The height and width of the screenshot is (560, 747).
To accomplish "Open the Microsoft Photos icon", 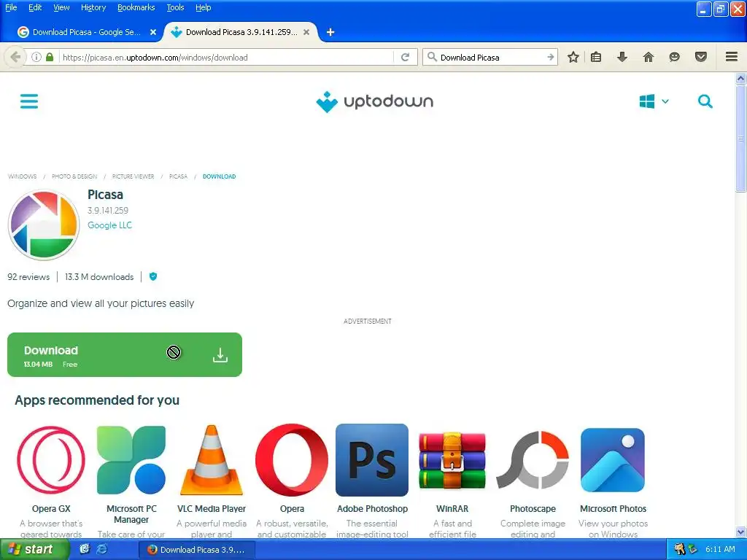I will pos(613,460).
